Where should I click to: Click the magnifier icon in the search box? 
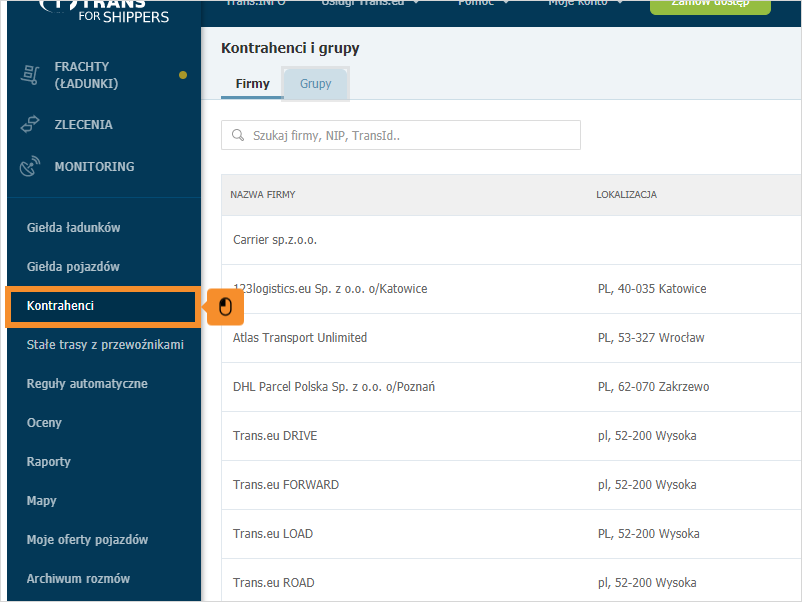[238, 135]
